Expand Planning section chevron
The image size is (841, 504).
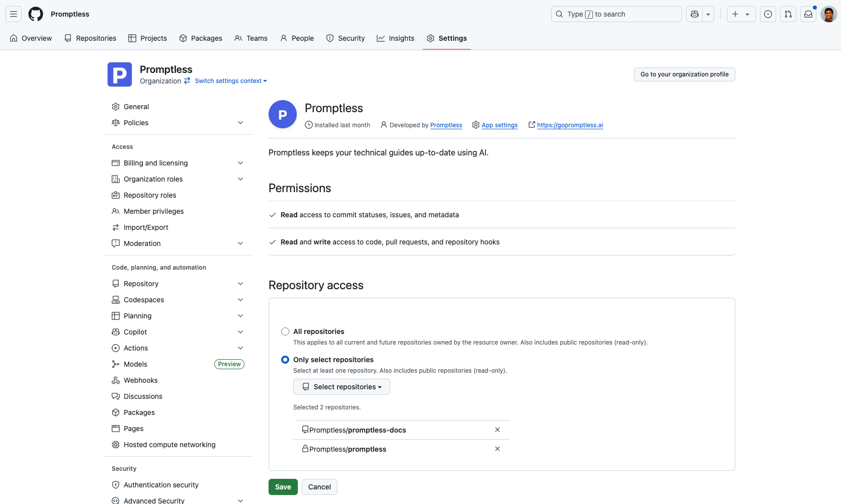click(x=240, y=316)
